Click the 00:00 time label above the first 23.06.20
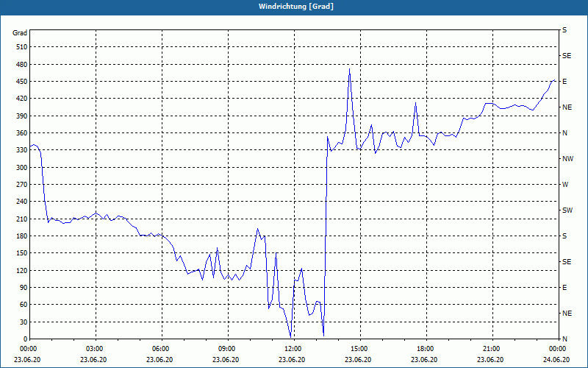The height and width of the screenshot is (368, 588). click(29, 349)
